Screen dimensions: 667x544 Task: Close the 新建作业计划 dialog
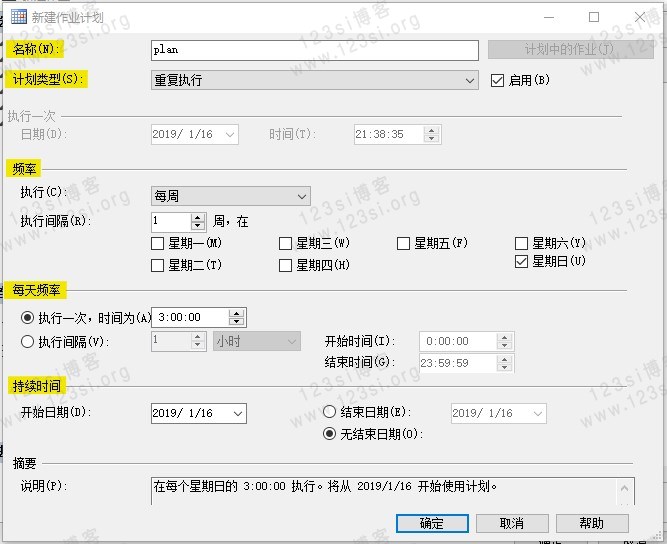(x=639, y=17)
